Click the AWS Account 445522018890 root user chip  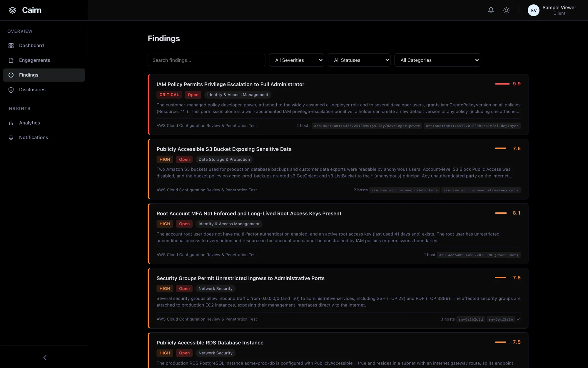(x=479, y=255)
